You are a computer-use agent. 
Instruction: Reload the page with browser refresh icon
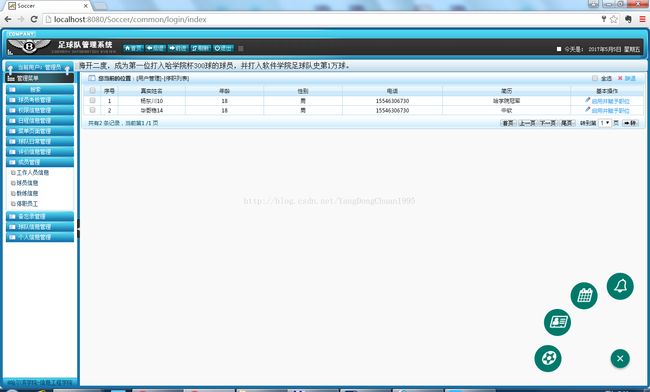tap(34, 19)
